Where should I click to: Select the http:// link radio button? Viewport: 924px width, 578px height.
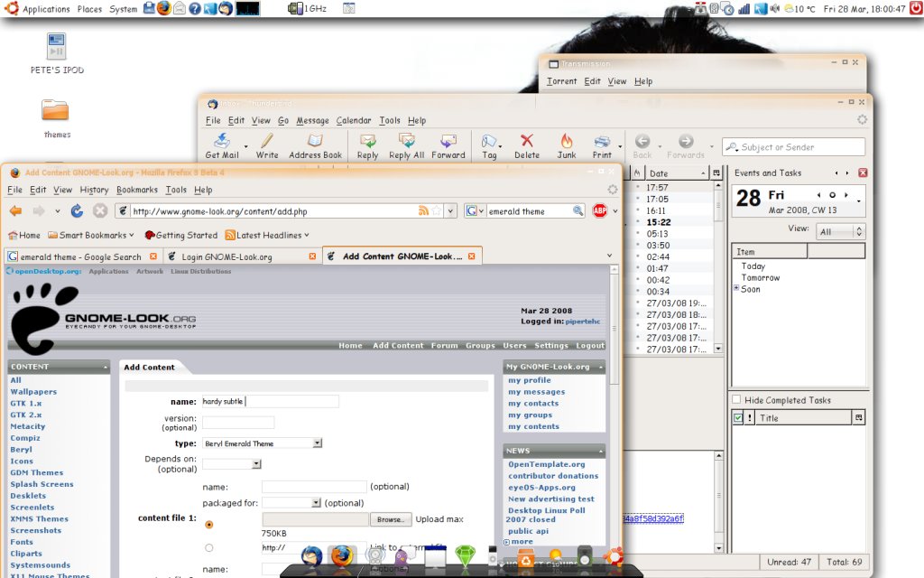coord(208,548)
